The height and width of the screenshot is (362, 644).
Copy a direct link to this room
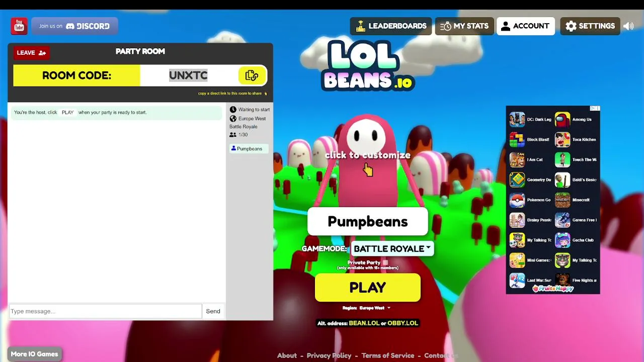pyautogui.click(x=232, y=93)
